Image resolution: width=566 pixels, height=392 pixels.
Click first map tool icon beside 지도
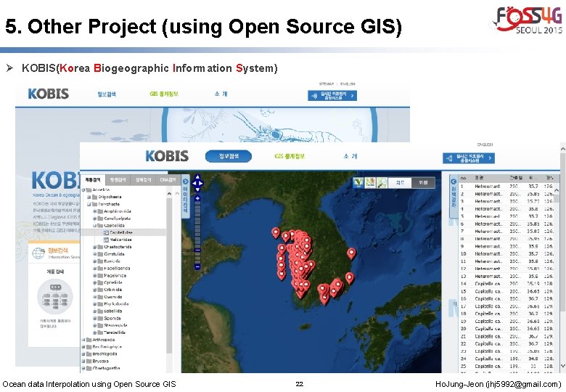click(358, 183)
